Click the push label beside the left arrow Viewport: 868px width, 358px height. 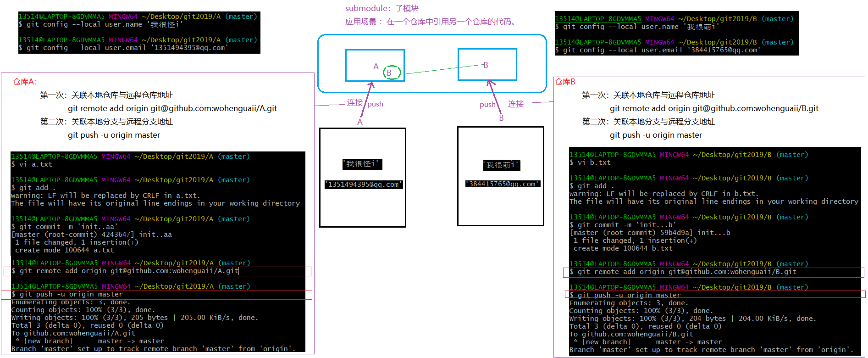pyautogui.click(x=375, y=104)
